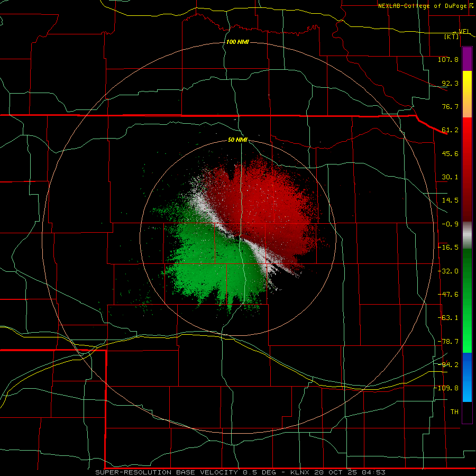Screen dimensions: 476x476
Task: Select the -47.6 scale value
Action: pyautogui.click(x=448, y=295)
